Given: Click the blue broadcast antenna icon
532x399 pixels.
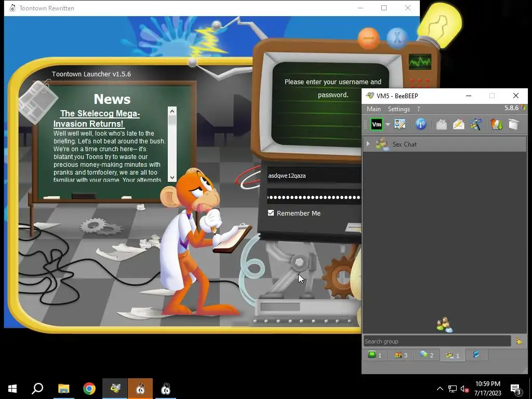Looking at the screenshot, I should click(x=421, y=124).
